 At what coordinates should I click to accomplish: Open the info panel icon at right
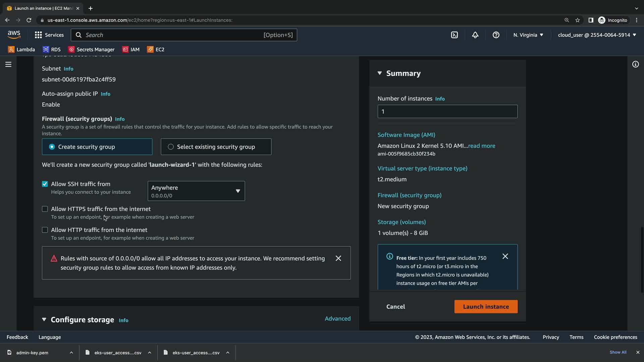(x=635, y=64)
